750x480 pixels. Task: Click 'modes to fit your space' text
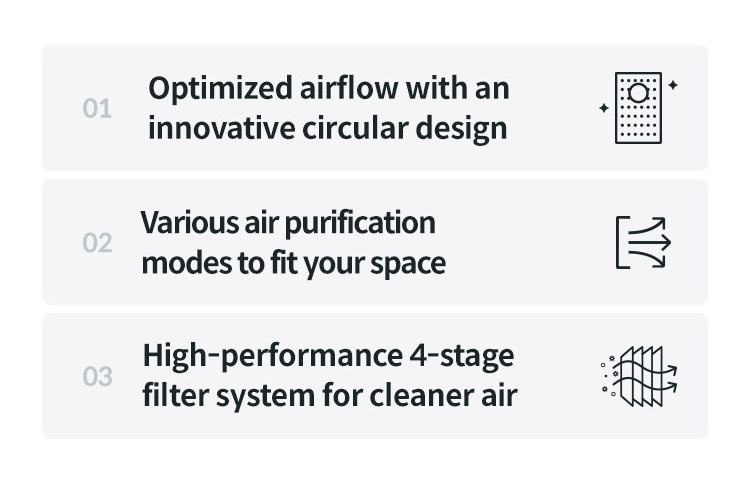coord(293,263)
